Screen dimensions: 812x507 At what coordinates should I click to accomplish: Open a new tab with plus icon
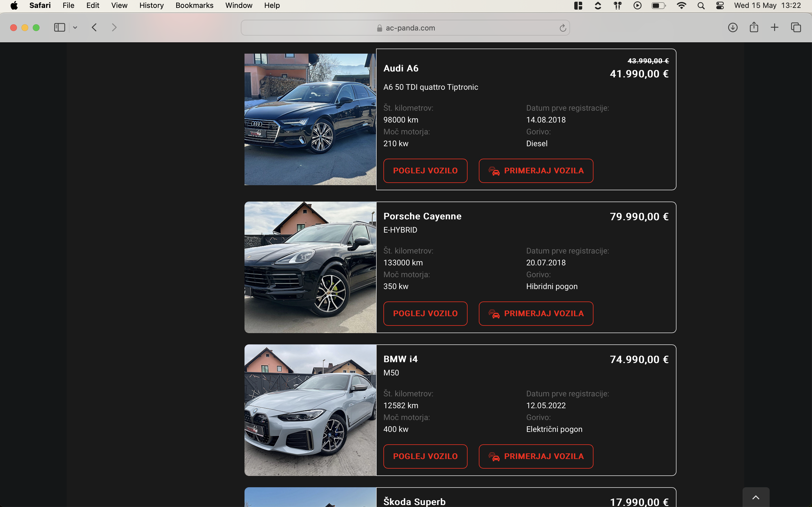(774, 27)
